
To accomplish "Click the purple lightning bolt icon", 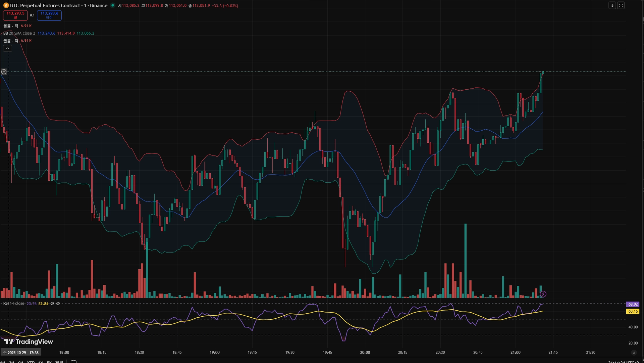I will [x=543, y=294].
